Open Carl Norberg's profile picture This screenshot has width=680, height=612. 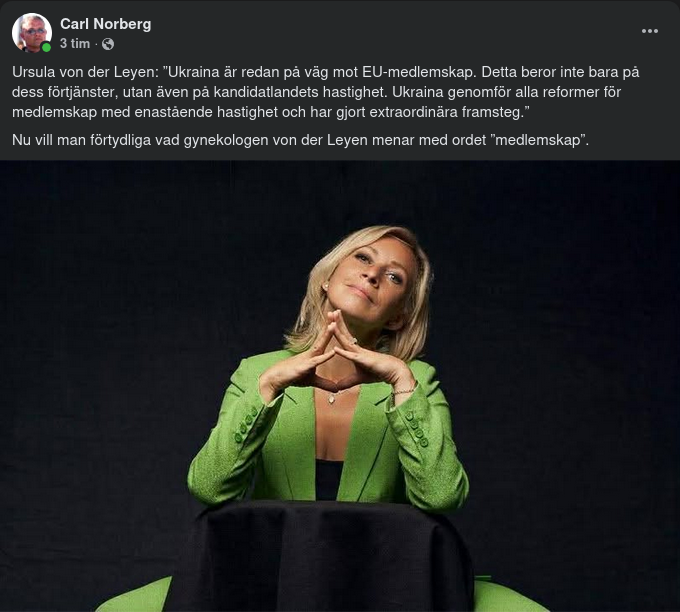pos(32,33)
